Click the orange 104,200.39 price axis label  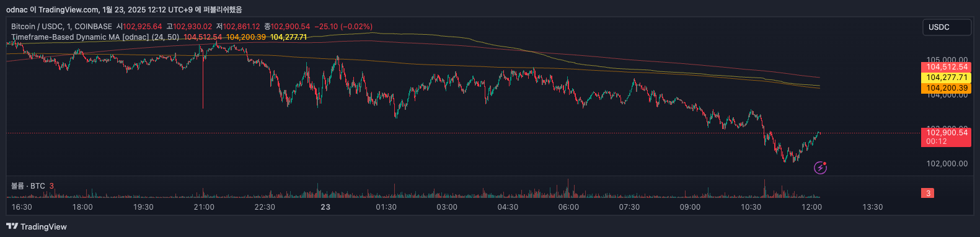pos(947,88)
